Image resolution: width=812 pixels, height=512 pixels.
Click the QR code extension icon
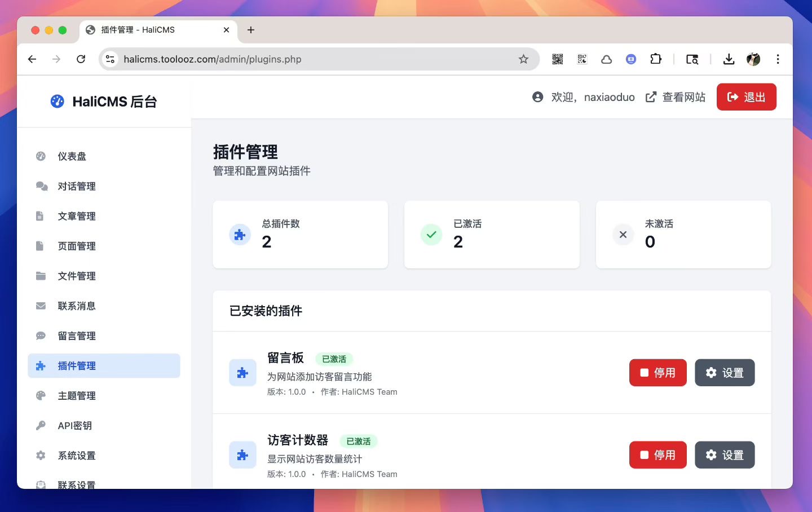tap(557, 59)
